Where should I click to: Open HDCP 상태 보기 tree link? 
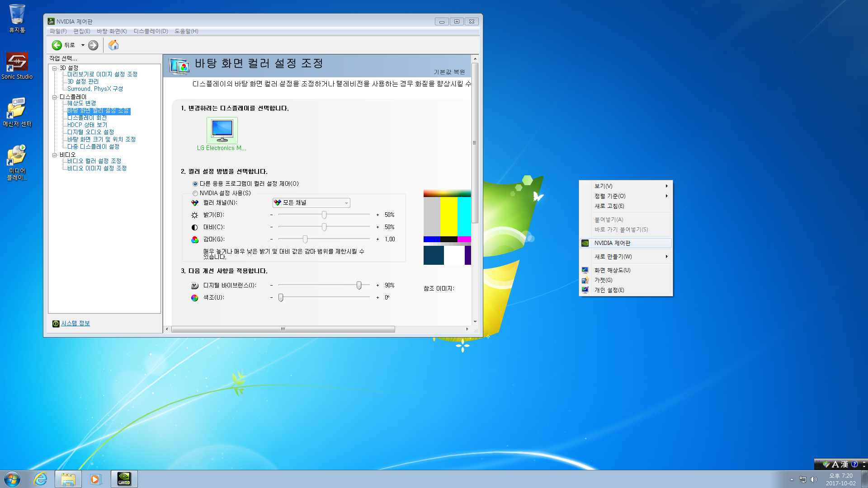click(87, 125)
